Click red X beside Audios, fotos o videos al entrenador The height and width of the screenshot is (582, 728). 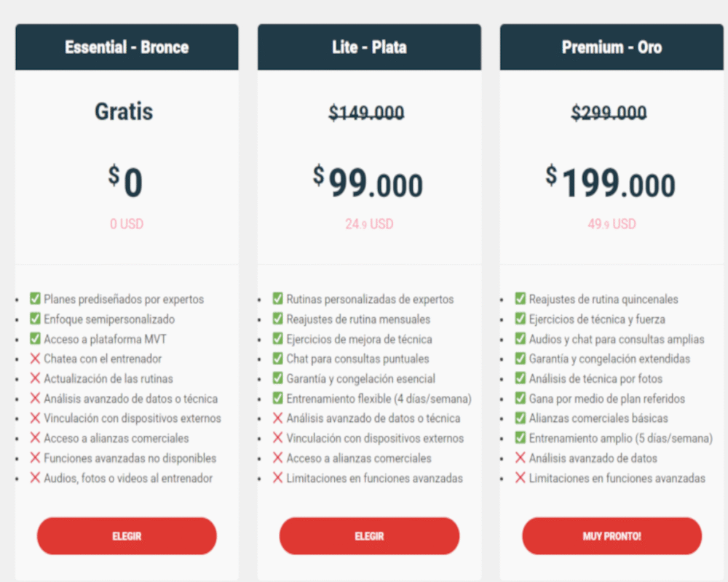pos(35,478)
